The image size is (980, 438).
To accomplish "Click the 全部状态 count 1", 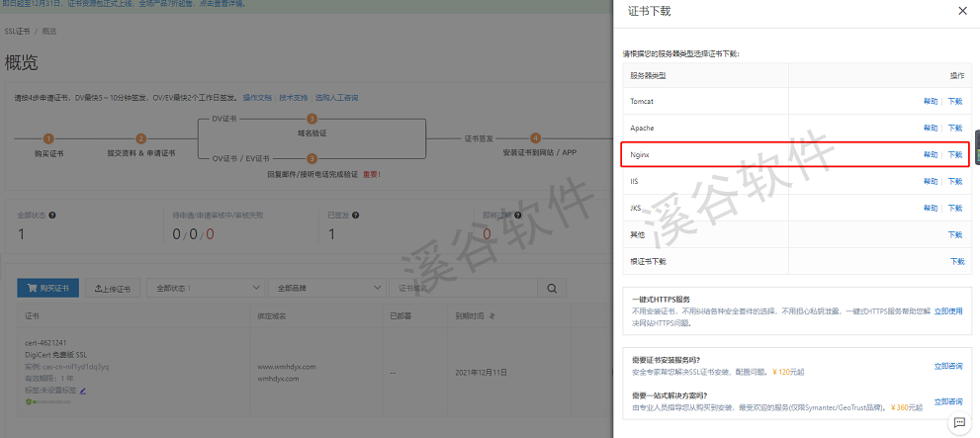I will [x=21, y=234].
